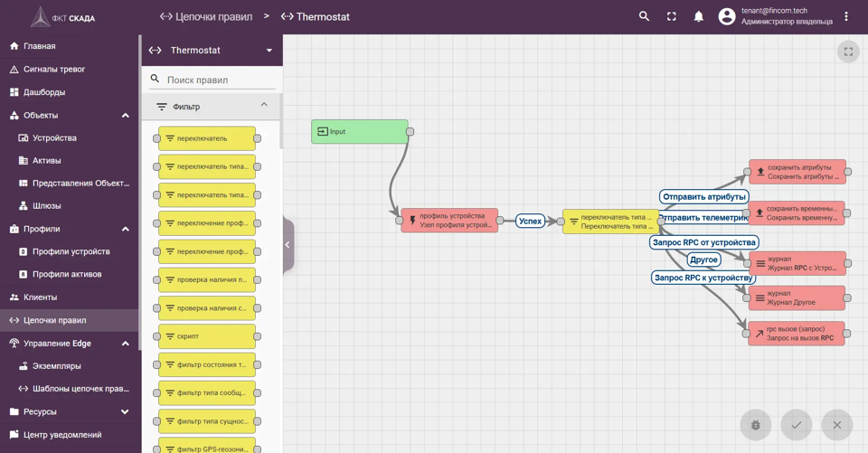Expand the Ресурсы sidebar section
Image resolution: width=868 pixels, height=453 pixels.
tap(125, 411)
